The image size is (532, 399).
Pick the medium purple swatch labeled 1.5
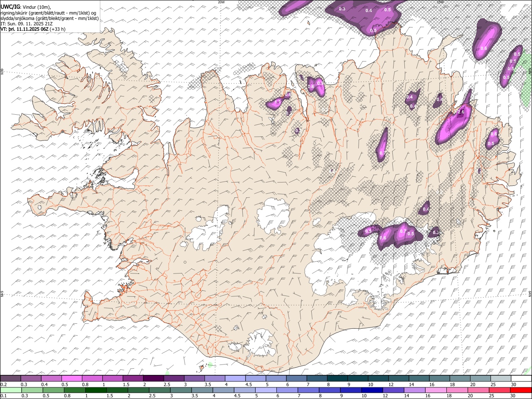133,379
